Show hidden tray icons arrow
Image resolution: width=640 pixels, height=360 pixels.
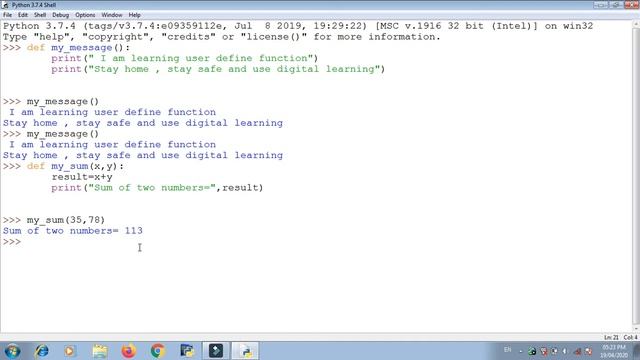pos(521,351)
